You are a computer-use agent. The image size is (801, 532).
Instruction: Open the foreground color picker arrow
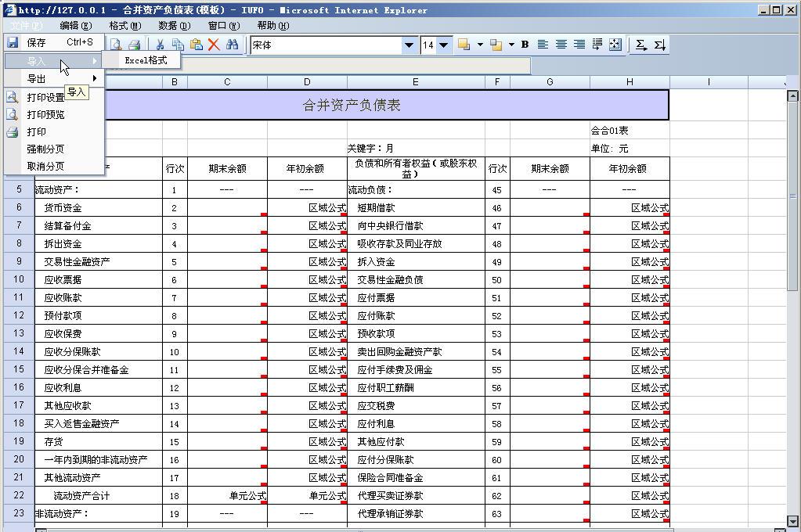pyautogui.click(x=511, y=45)
